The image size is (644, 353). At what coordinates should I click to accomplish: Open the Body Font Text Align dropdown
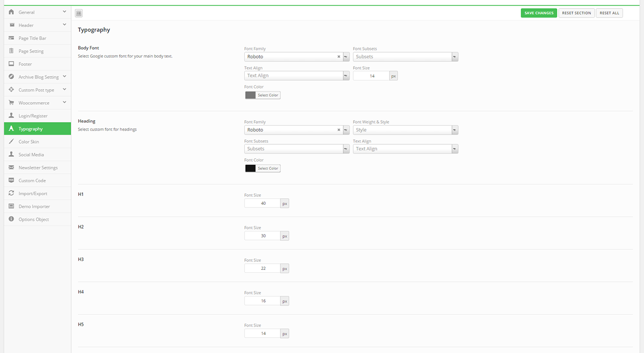point(296,76)
